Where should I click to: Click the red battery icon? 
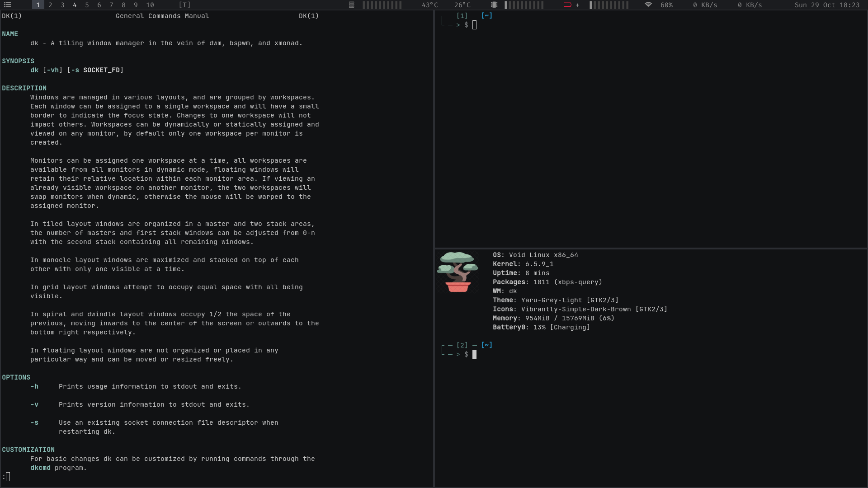click(x=567, y=5)
